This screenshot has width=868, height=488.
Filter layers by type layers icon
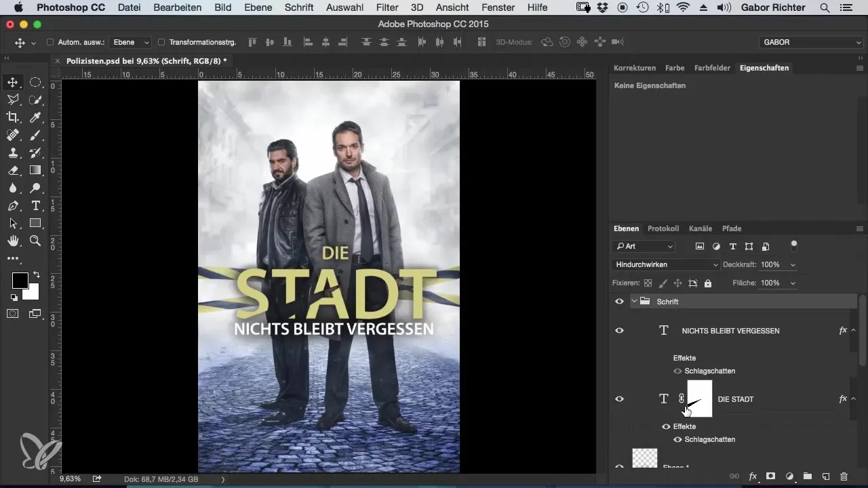(732, 246)
